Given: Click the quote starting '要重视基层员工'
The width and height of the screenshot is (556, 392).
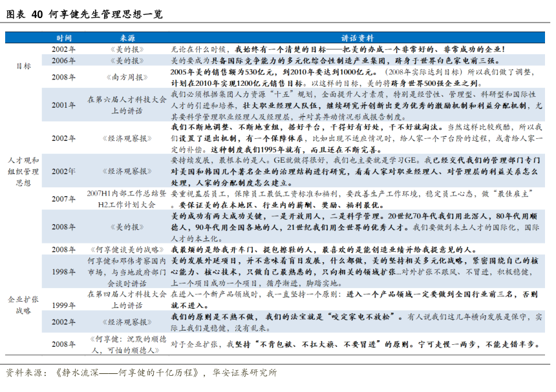Looking at the screenshot, I should coord(352,200).
